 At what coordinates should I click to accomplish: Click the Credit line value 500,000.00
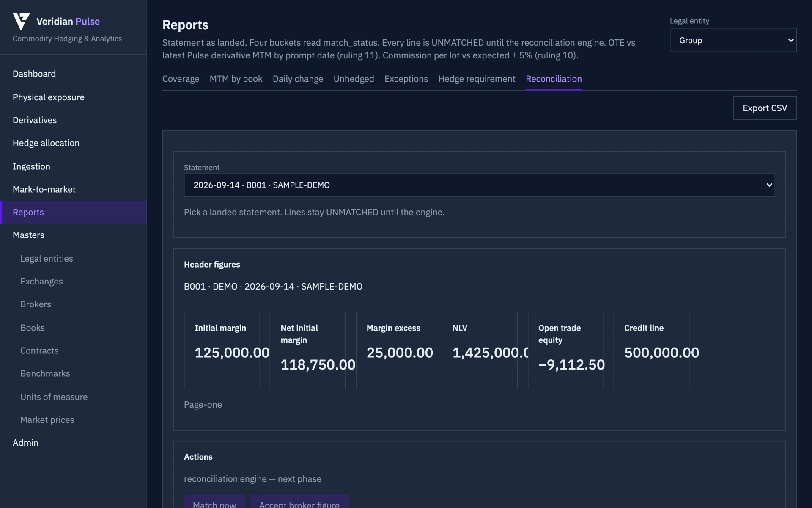pyautogui.click(x=661, y=352)
